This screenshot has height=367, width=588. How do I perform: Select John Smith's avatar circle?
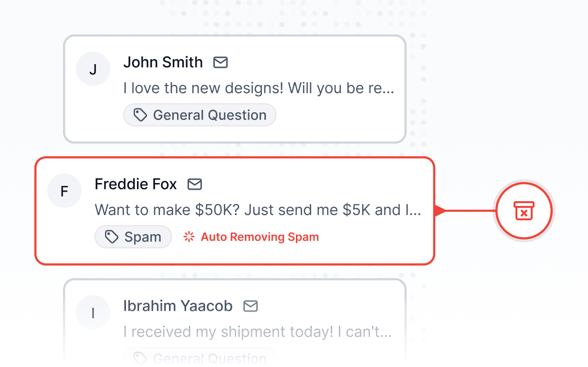[93, 69]
